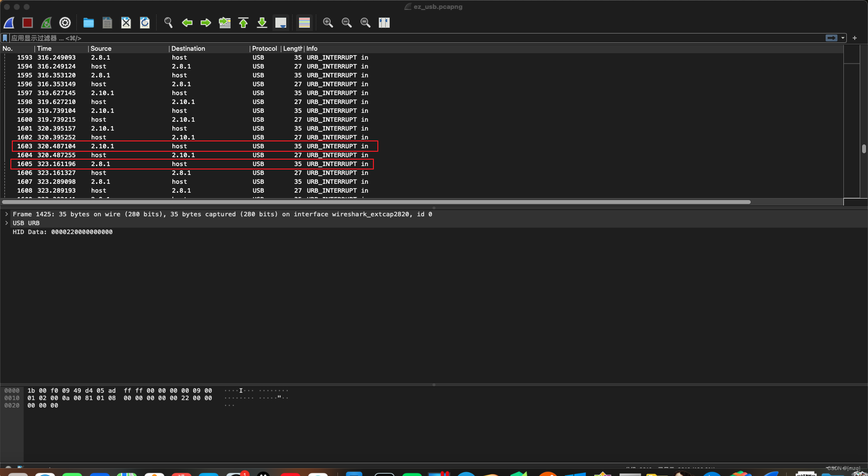Close the capture file icon
The height and width of the screenshot is (476, 868).
[126, 23]
